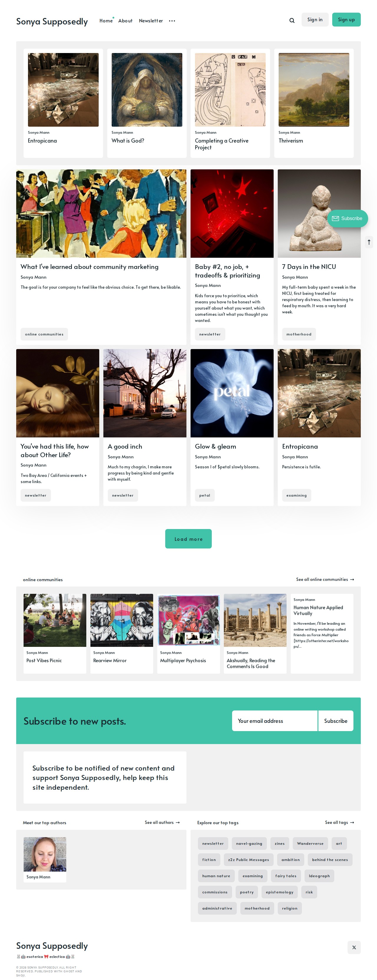Open the Thriverism post title
The width and height of the screenshot is (377, 980).
coord(291,141)
